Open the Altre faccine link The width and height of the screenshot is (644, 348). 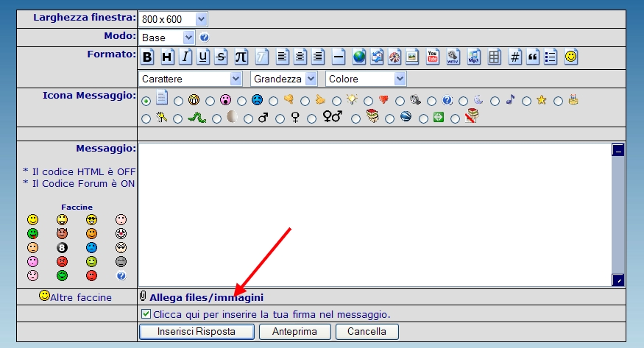click(81, 297)
